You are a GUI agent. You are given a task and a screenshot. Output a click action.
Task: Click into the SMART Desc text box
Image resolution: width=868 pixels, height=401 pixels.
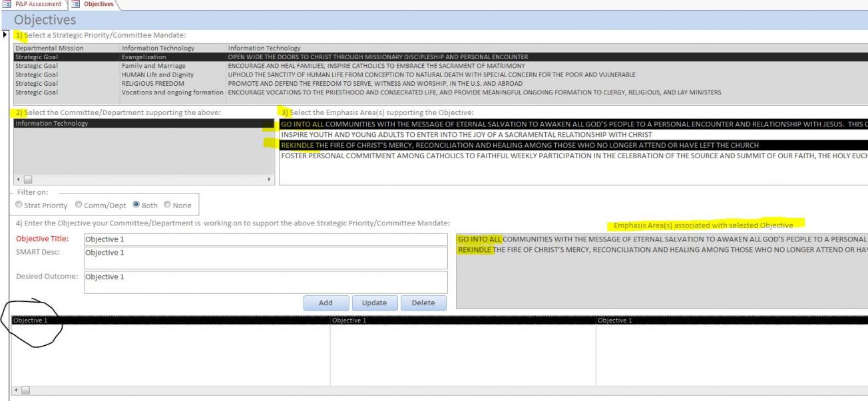pos(266,258)
